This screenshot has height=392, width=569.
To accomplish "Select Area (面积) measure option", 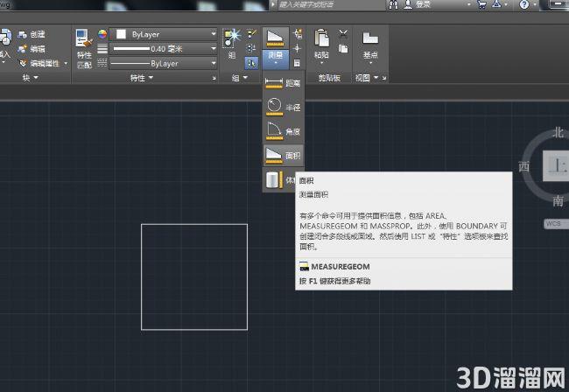I will coord(284,155).
